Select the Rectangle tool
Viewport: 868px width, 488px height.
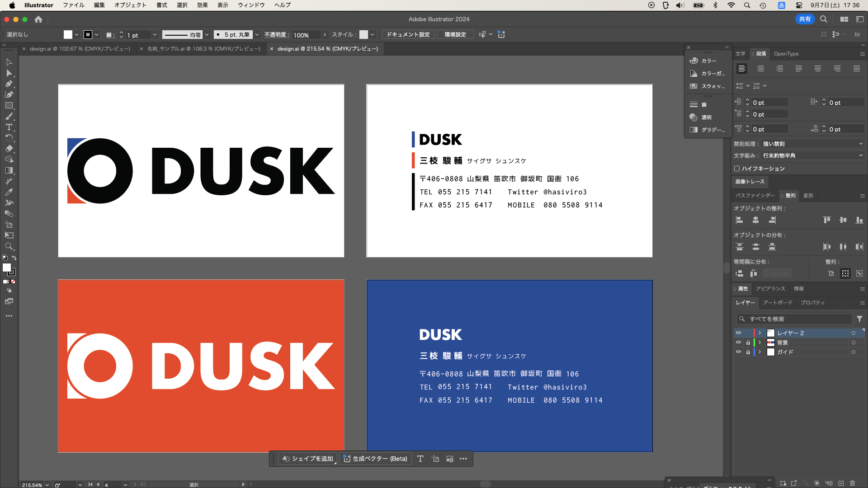click(x=9, y=106)
